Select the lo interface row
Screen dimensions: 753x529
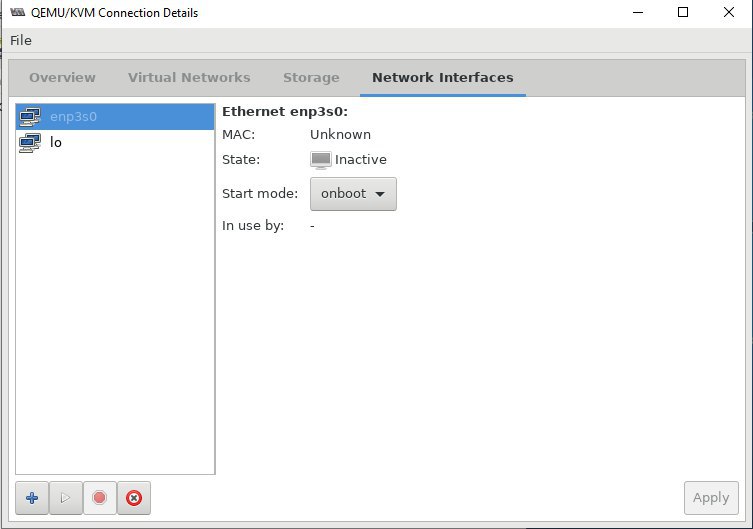(115, 143)
